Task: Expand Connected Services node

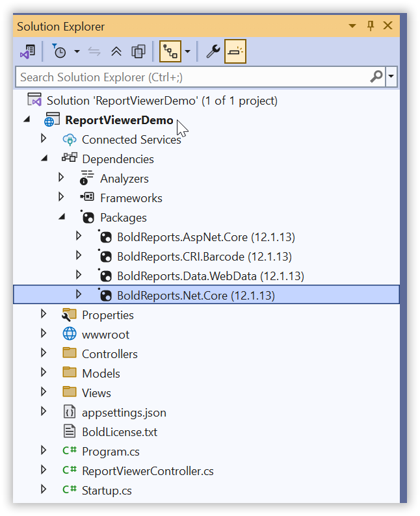Action: (x=44, y=138)
